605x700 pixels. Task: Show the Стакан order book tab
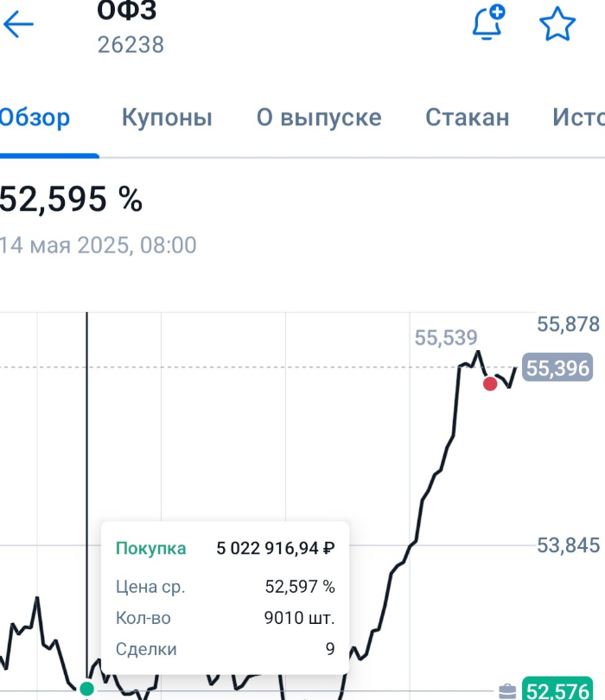468,118
